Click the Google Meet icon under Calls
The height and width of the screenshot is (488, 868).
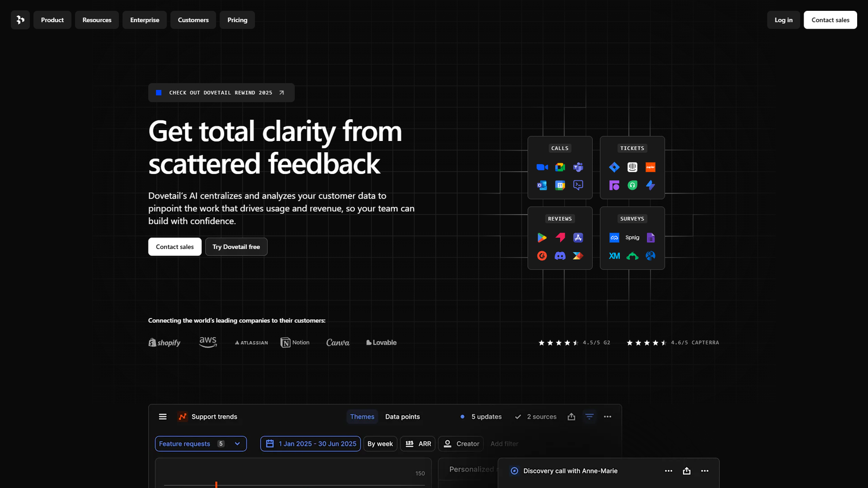560,167
